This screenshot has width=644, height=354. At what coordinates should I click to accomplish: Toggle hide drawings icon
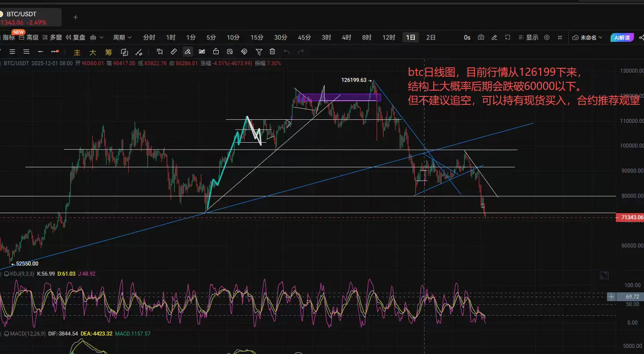point(244,52)
